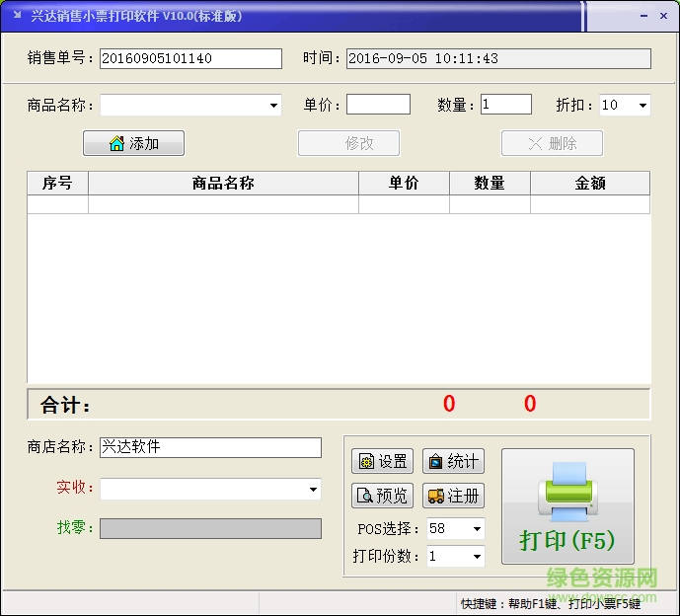Click the 金额 column header
The image size is (680, 616).
click(590, 183)
